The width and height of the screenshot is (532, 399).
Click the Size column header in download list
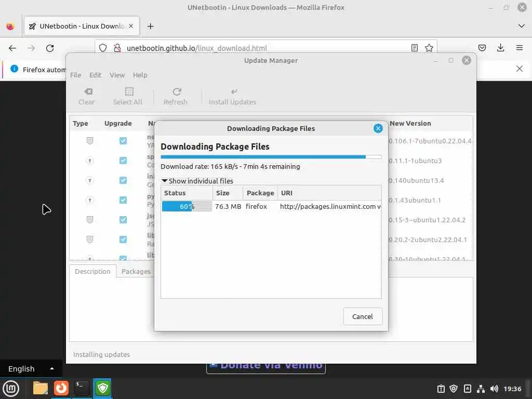[228, 193]
